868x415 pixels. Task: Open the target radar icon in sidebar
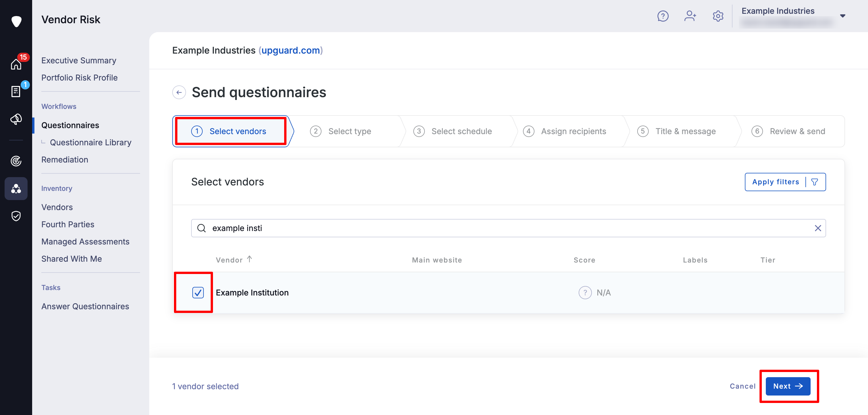click(16, 161)
